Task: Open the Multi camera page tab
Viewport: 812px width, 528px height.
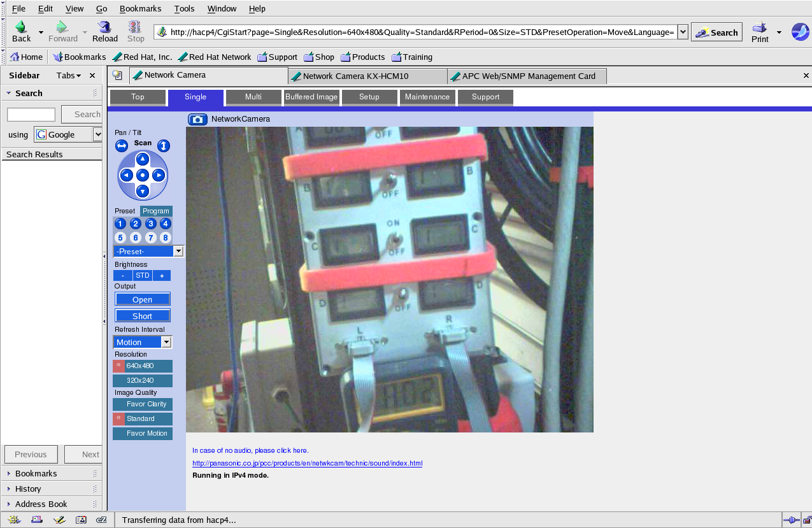Action: click(253, 97)
